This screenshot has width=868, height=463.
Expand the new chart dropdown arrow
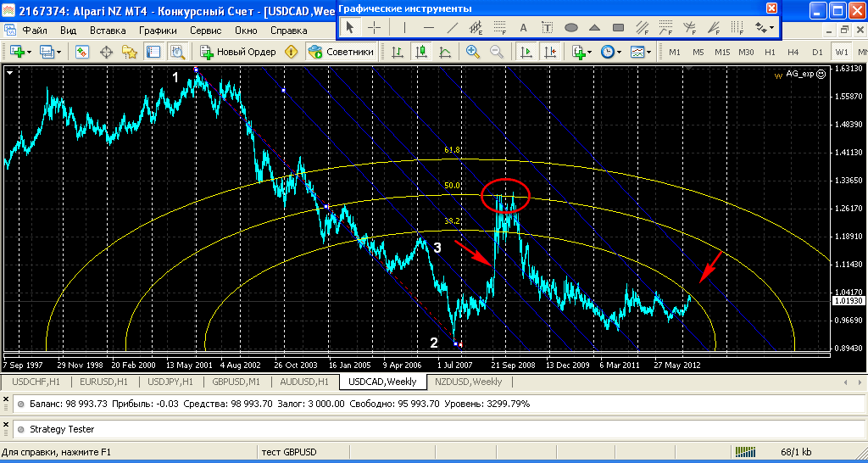pos(29,52)
